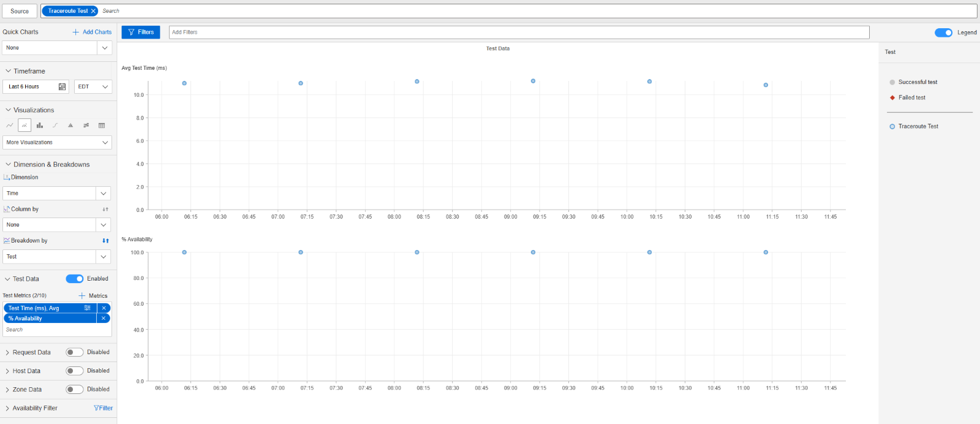This screenshot has width=980, height=424.
Task: Expand the Zone Data section
Action: [7, 390]
